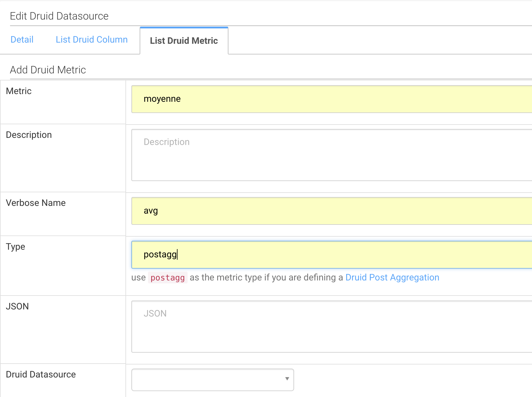Click the highlighted postagg code snippet

(167, 277)
